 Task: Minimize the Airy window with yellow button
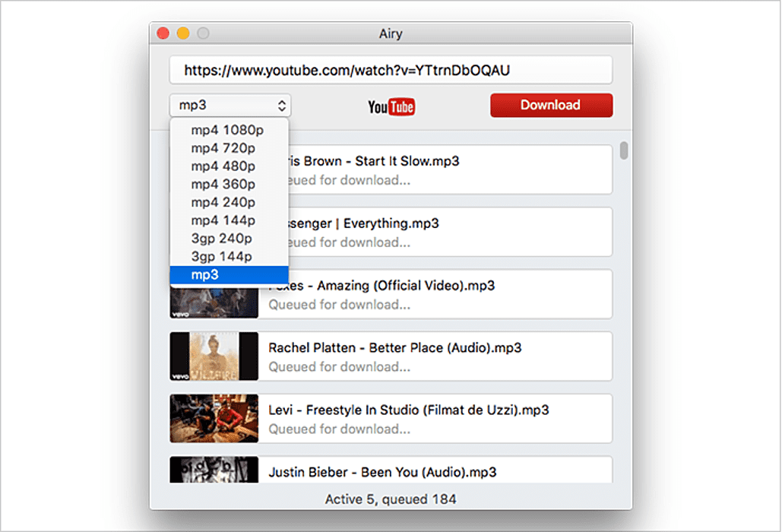pos(183,33)
